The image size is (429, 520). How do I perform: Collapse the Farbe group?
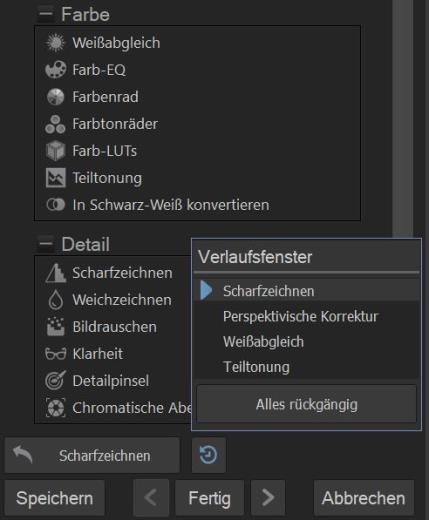tap(45, 14)
